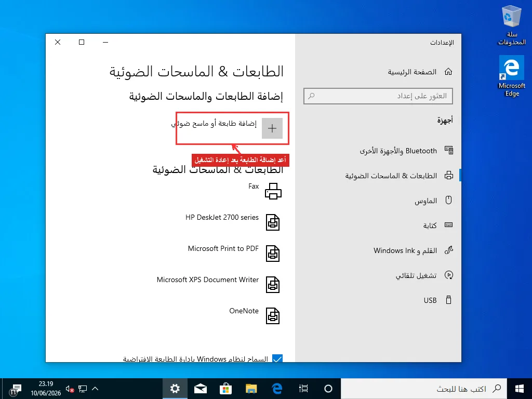The width and height of the screenshot is (532, 399).
Task: Open the taskbar clock and date
Action: point(46,389)
